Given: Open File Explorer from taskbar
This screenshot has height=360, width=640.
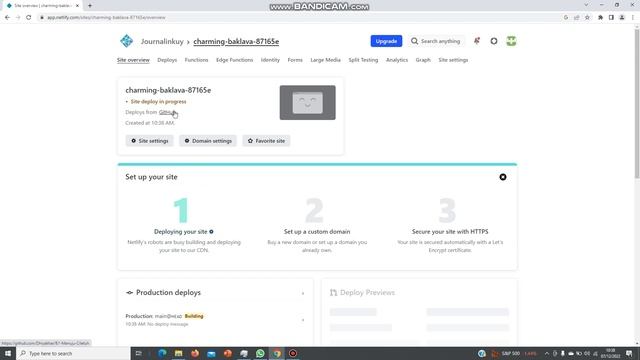Looking at the screenshot, I should (178, 353).
